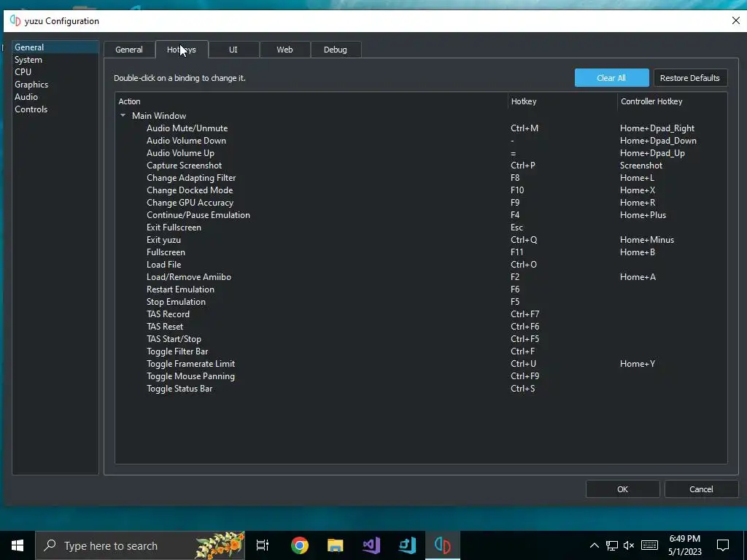Select the Exit yuzu action
This screenshot has width=747, height=560.
tap(163, 239)
